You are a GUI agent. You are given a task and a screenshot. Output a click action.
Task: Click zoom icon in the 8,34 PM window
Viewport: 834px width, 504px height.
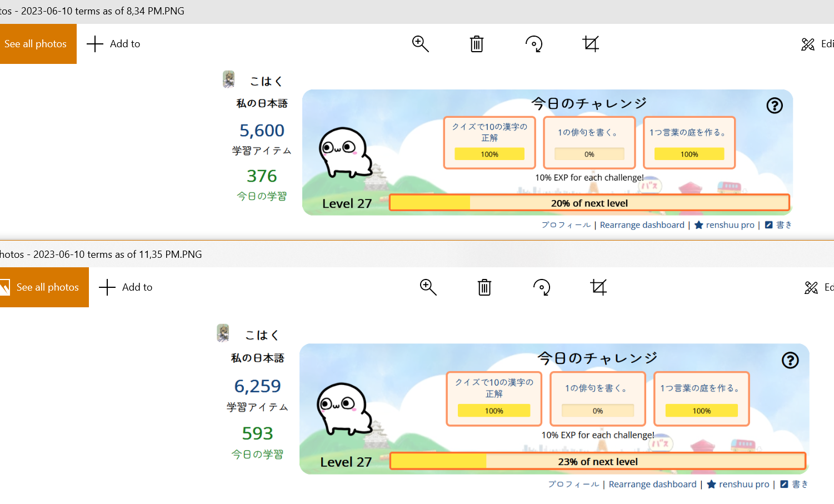coord(421,44)
